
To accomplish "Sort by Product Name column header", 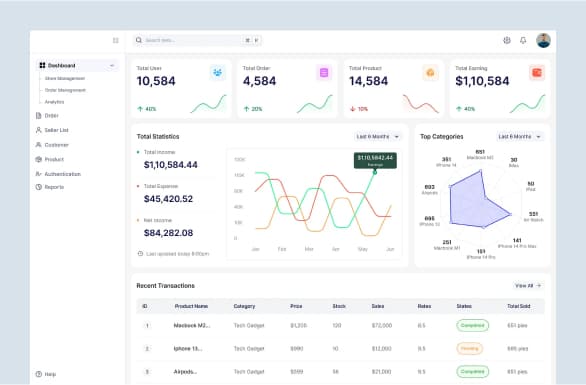I will point(191,306).
